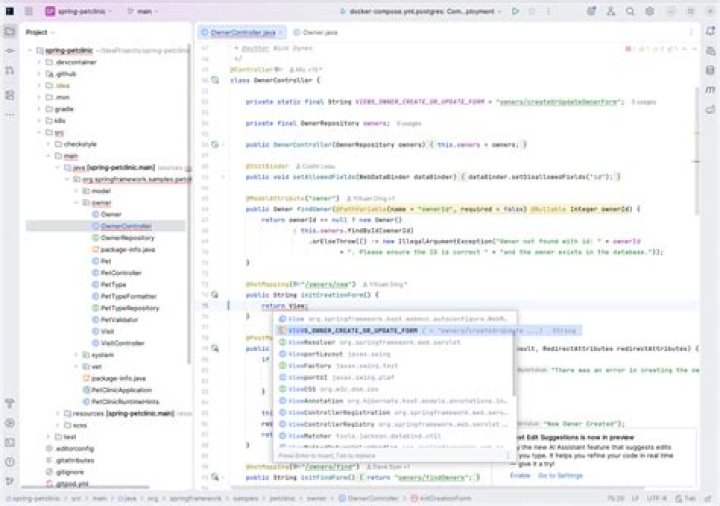Open .gitignore file in tree

click(64, 472)
